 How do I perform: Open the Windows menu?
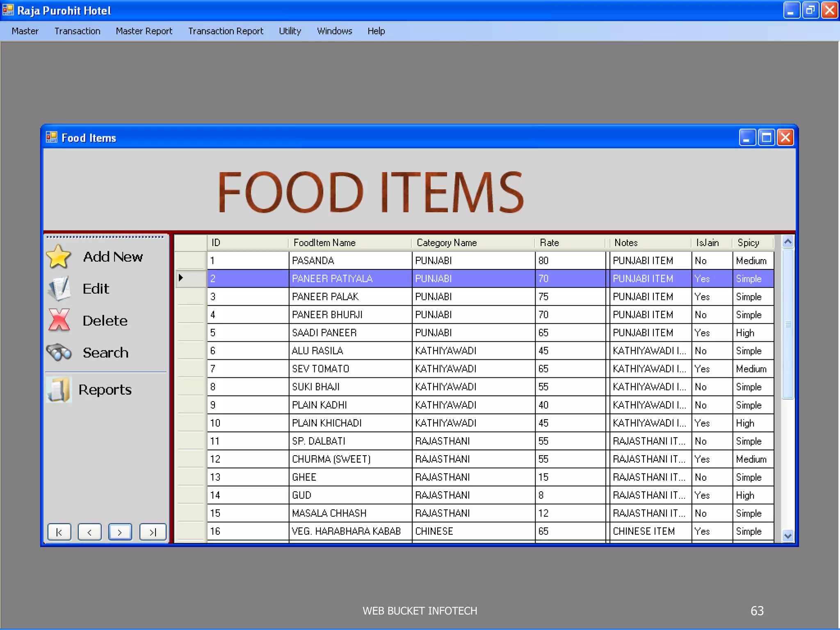(334, 31)
